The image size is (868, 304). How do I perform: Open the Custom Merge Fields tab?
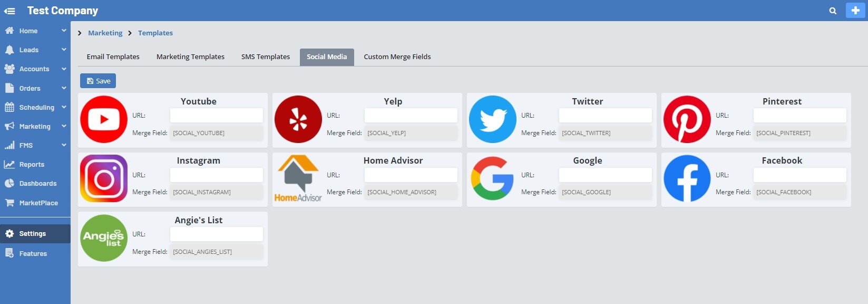tap(397, 57)
